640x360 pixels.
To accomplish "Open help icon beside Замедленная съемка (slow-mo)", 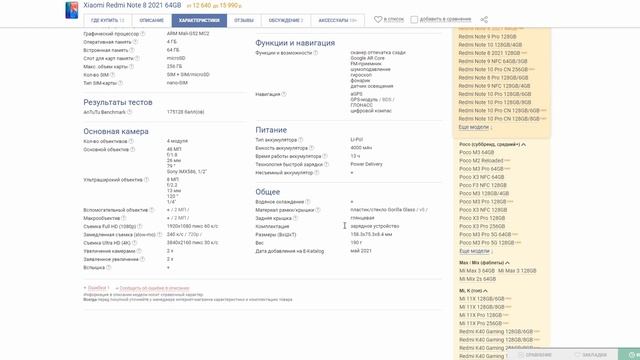I will (159, 235).
